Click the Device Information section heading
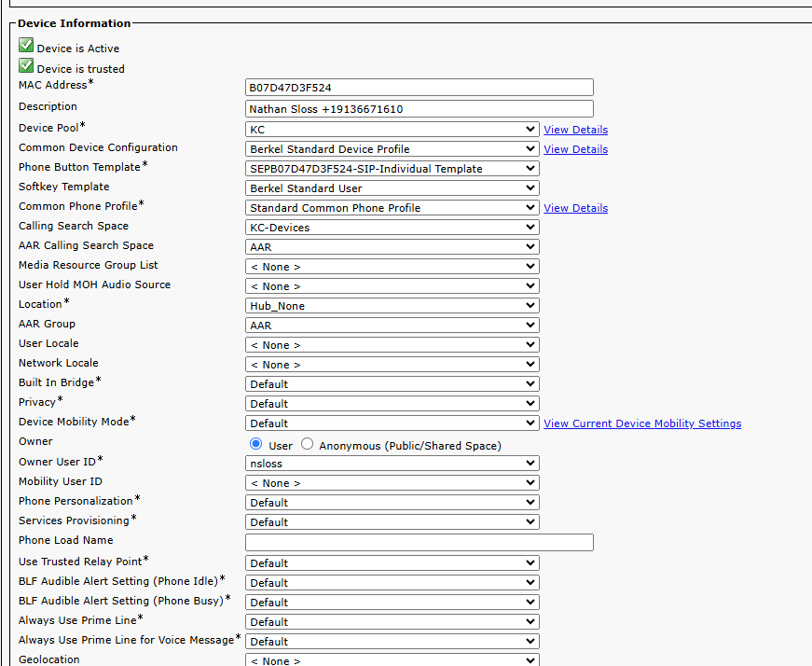Image resolution: width=812 pixels, height=666 pixels. (x=74, y=23)
